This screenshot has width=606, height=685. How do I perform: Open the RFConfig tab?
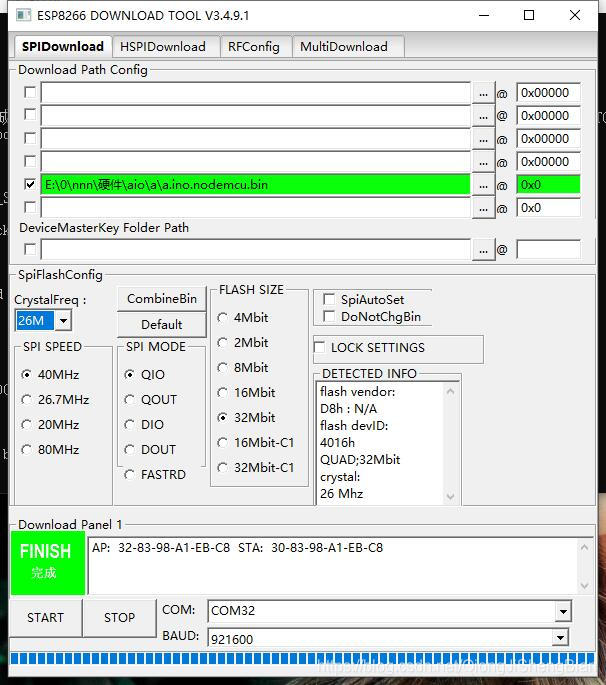tap(254, 46)
